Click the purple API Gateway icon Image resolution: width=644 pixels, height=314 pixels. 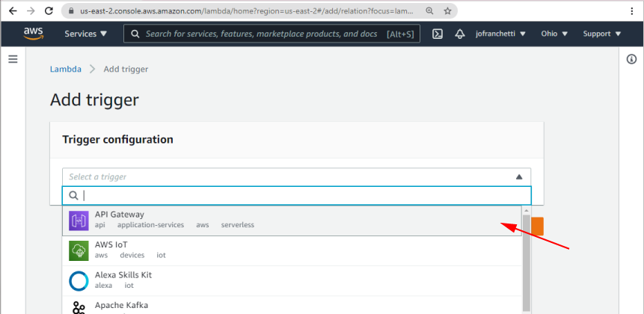pyautogui.click(x=79, y=221)
